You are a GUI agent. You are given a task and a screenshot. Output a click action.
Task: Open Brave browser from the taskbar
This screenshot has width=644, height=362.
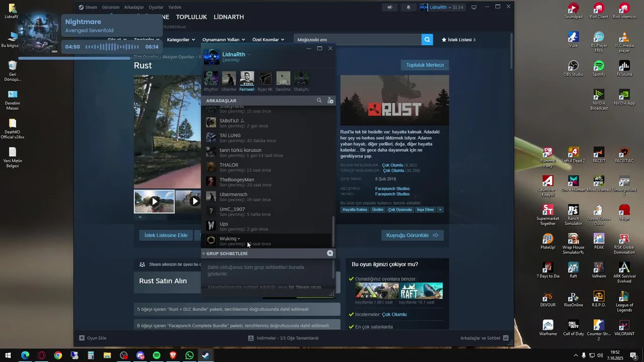click(173, 355)
